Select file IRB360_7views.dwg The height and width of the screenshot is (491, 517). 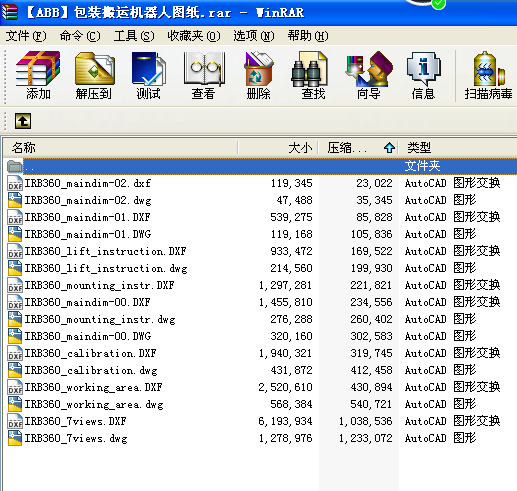click(76, 438)
